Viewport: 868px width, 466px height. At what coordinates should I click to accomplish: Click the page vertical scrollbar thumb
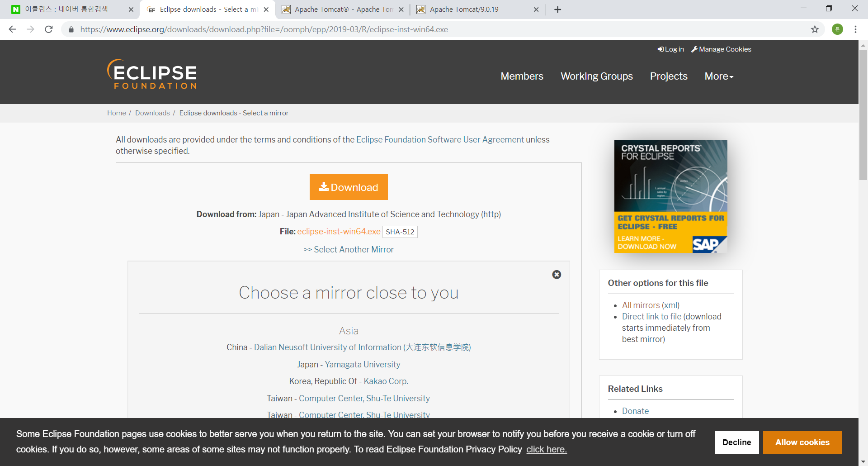tap(863, 115)
